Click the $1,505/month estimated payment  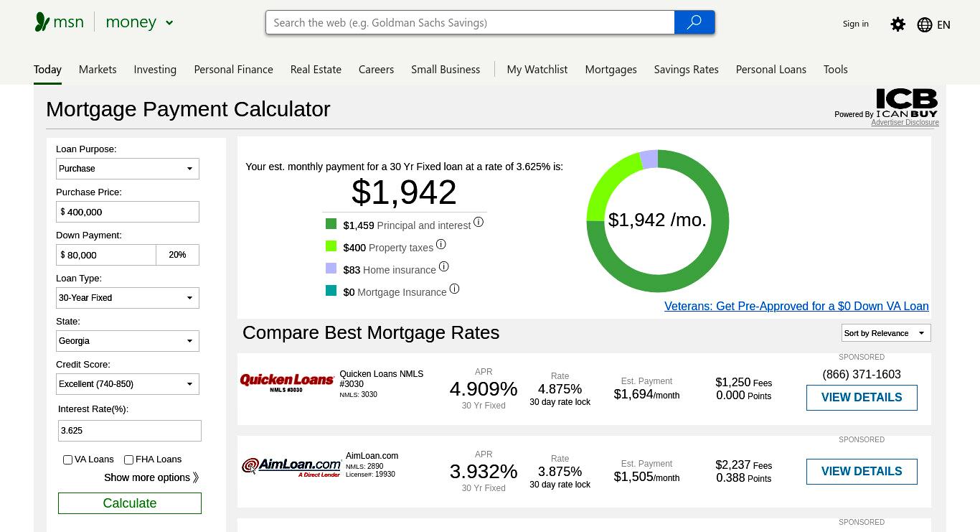[646, 477]
